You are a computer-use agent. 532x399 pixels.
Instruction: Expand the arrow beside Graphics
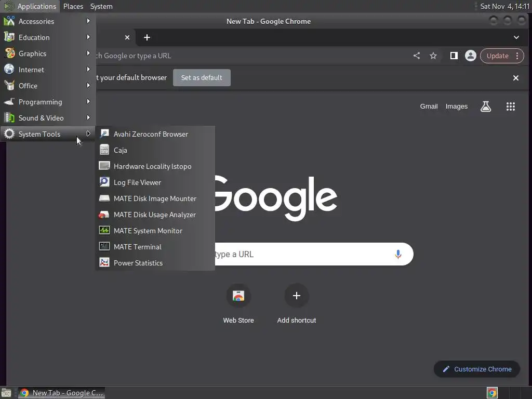pyautogui.click(x=88, y=54)
